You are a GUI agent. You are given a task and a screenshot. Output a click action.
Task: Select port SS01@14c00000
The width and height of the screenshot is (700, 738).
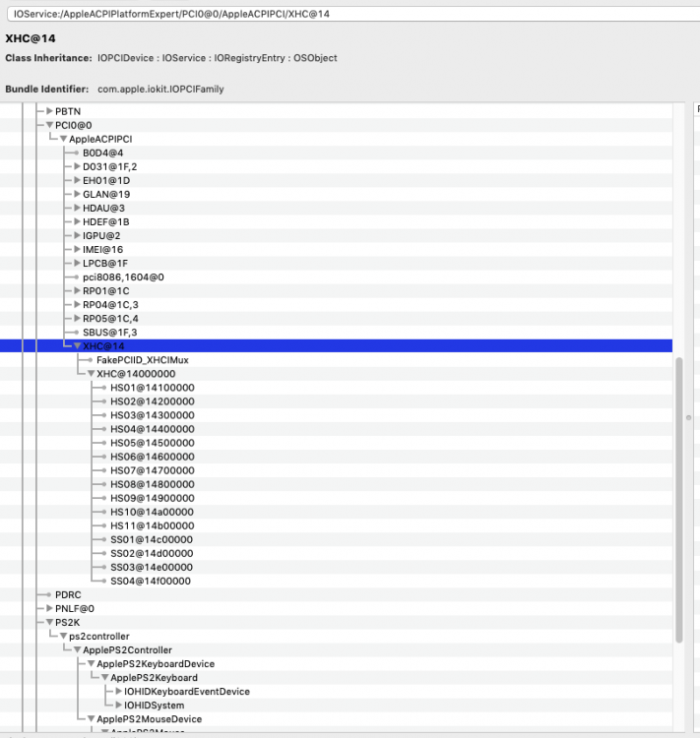point(152,539)
